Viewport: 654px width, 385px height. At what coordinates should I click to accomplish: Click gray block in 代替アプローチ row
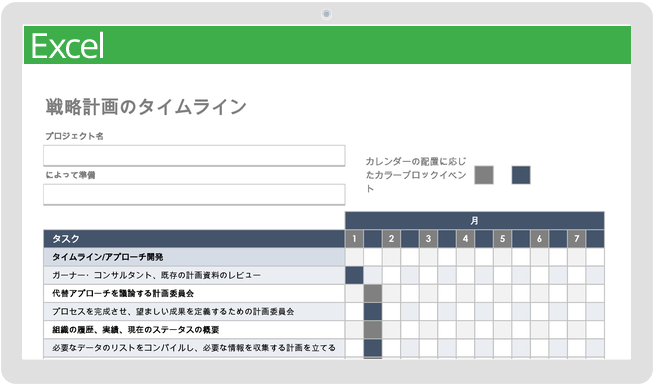pos(373,294)
